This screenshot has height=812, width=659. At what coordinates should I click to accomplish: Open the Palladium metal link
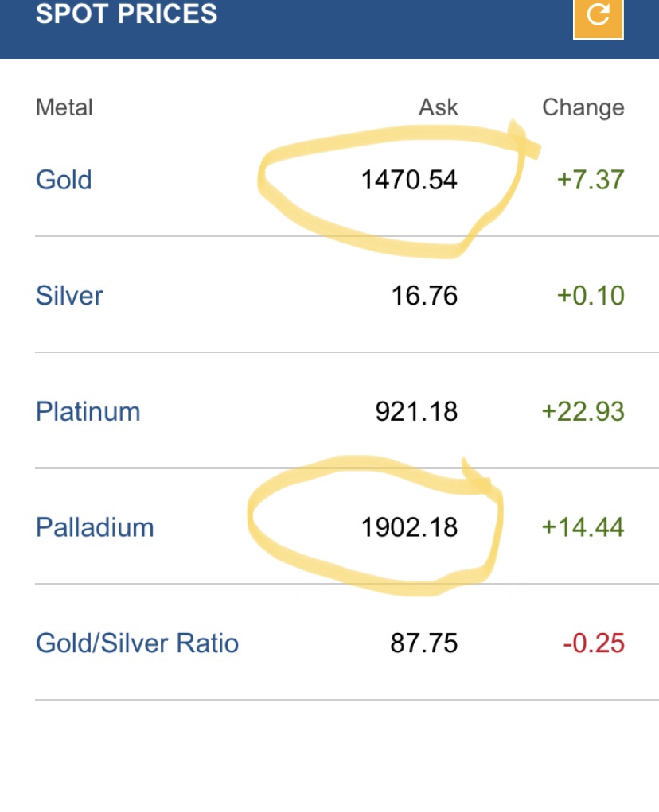click(95, 528)
